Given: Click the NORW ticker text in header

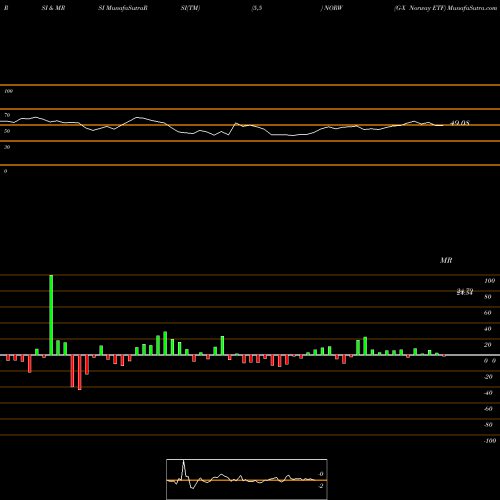Looking at the screenshot, I should point(332,8).
